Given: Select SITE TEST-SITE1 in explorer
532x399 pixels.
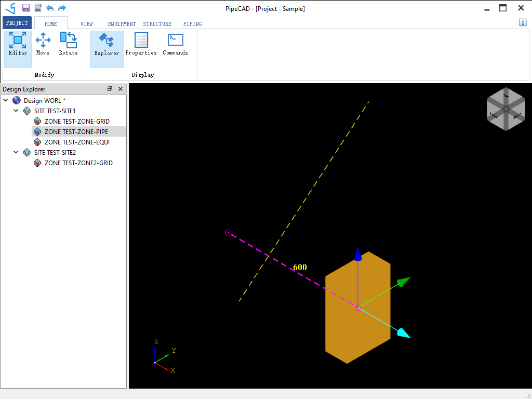Looking at the screenshot, I should tap(55, 111).
